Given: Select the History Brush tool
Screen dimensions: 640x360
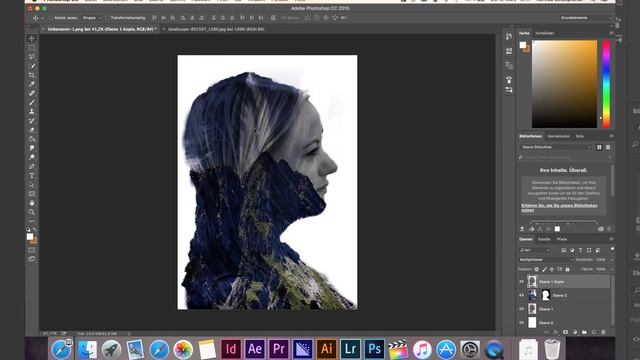Looking at the screenshot, I should click(x=32, y=121).
